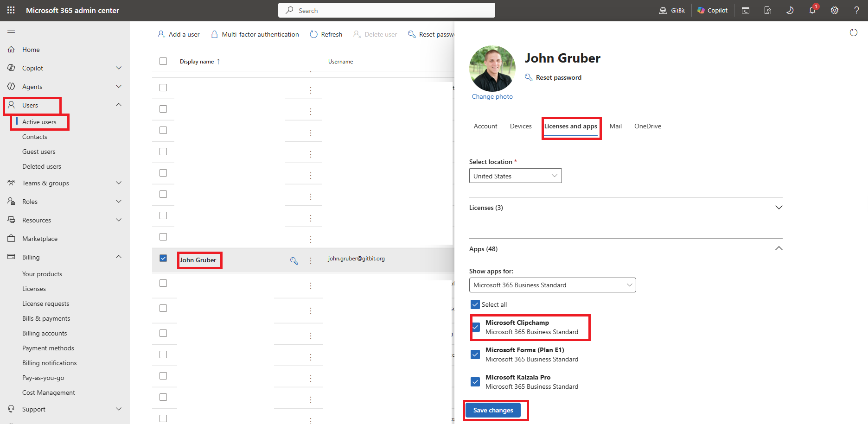Click the Teams & groups icon
Image resolution: width=868 pixels, height=424 pixels.
11,183
